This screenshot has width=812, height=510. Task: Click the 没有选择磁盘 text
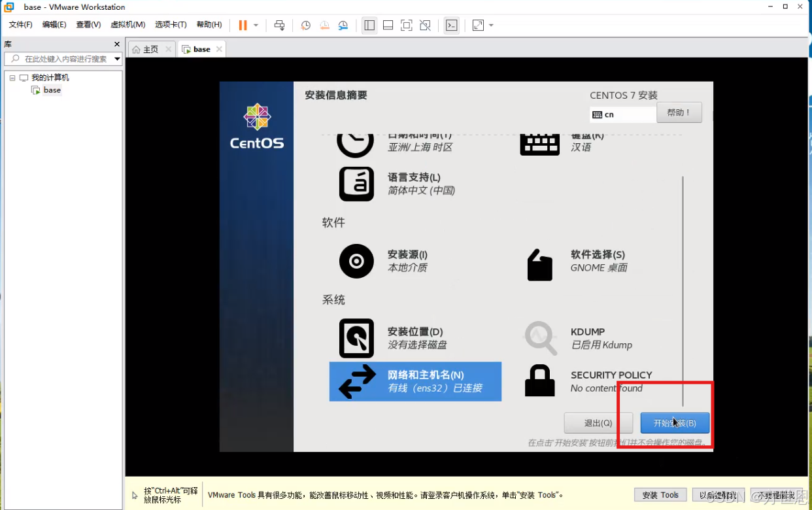tap(417, 345)
